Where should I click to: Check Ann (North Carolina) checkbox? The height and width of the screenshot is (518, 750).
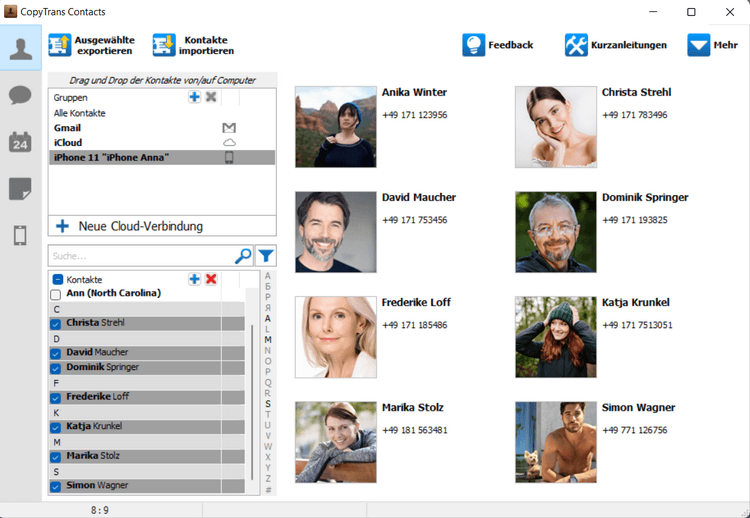coord(55,295)
